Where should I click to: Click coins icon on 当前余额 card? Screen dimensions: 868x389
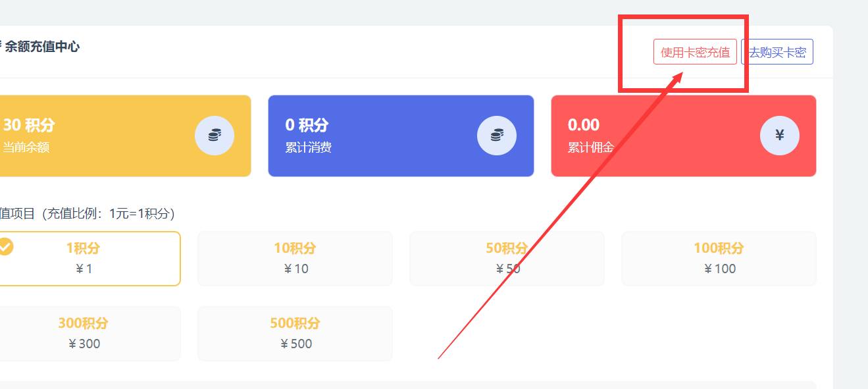click(x=215, y=136)
